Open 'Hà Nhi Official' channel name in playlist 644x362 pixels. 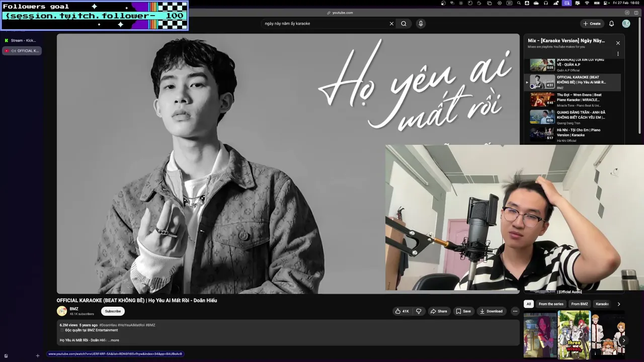567,140
